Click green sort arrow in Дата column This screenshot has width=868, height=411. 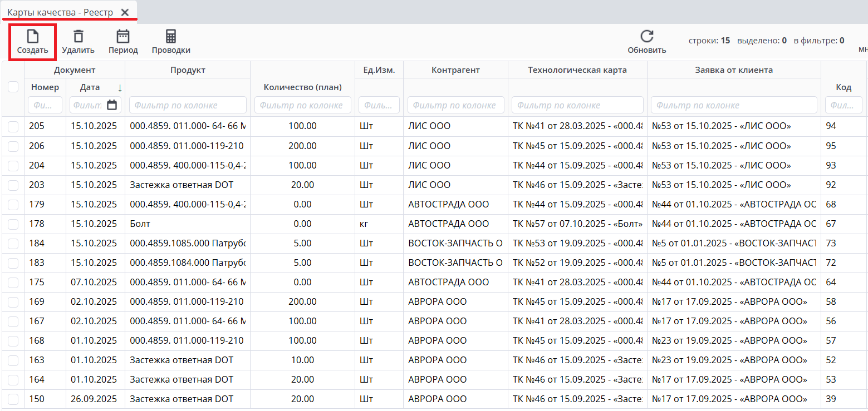pos(119,87)
